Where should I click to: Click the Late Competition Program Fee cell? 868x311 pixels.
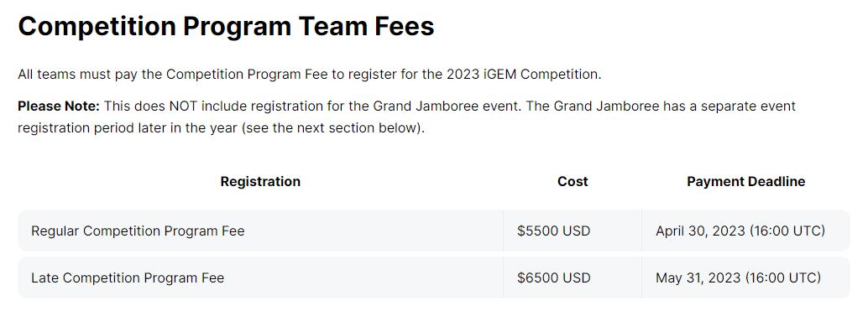(x=260, y=277)
